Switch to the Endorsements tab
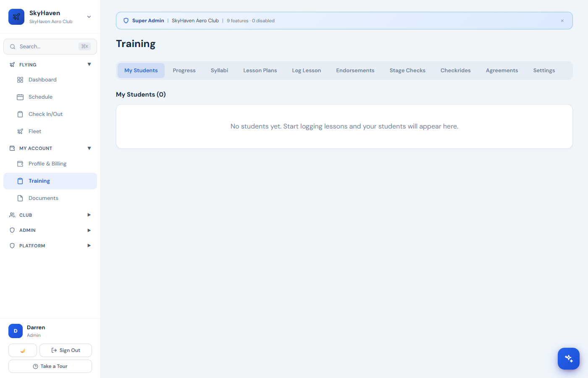This screenshot has height=378, width=588. point(355,70)
